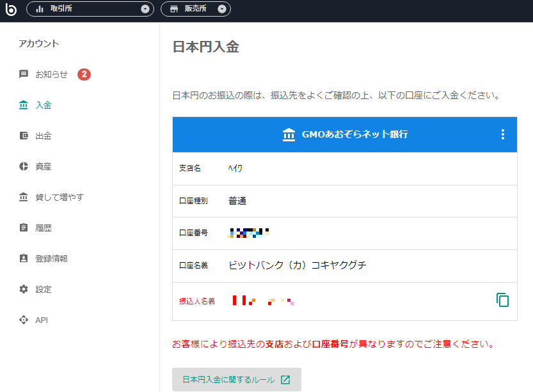Select the 出金 menu item label
Viewport: 533px width, 392px height.
pyautogui.click(x=44, y=136)
